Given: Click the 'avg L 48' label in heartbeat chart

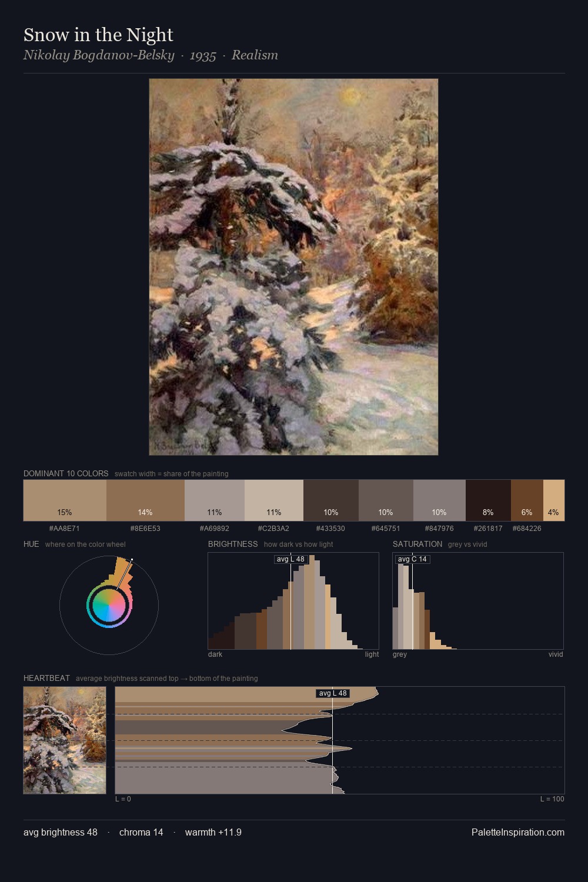Looking at the screenshot, I should click(x=333, y=693).
